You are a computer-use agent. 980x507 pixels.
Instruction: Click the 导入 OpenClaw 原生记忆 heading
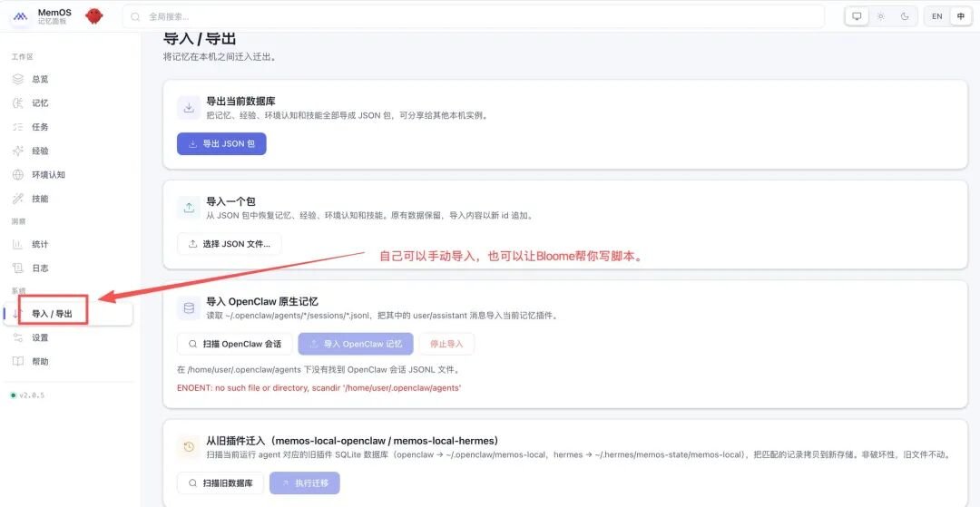pyautogui.click(x=262, y=302)
